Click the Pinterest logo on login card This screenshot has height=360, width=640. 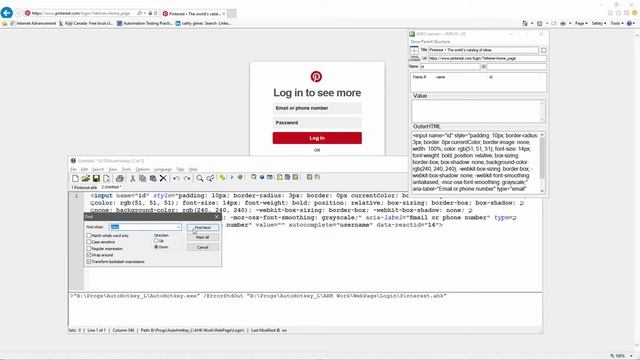click(x=316, y=76)
